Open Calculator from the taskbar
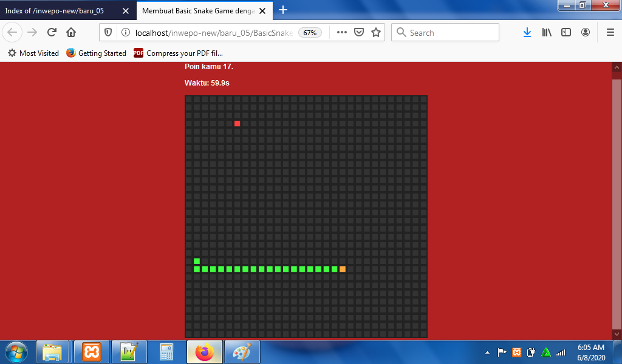622x364 pixels. 166,352
